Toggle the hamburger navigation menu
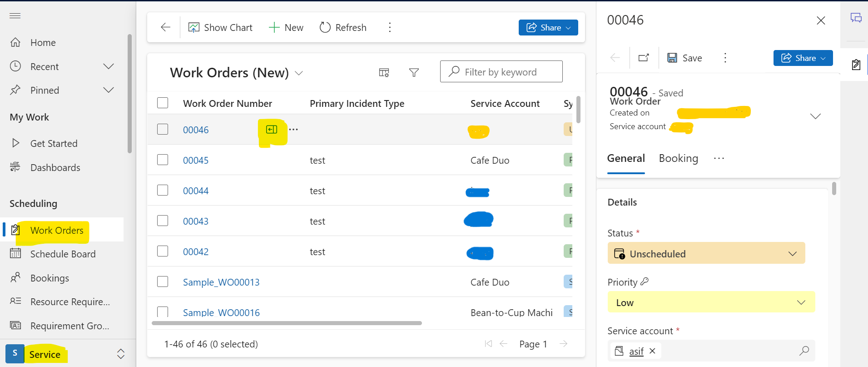Image resolution: width=868 pixels, height=367 pixels. click(15, 16)
